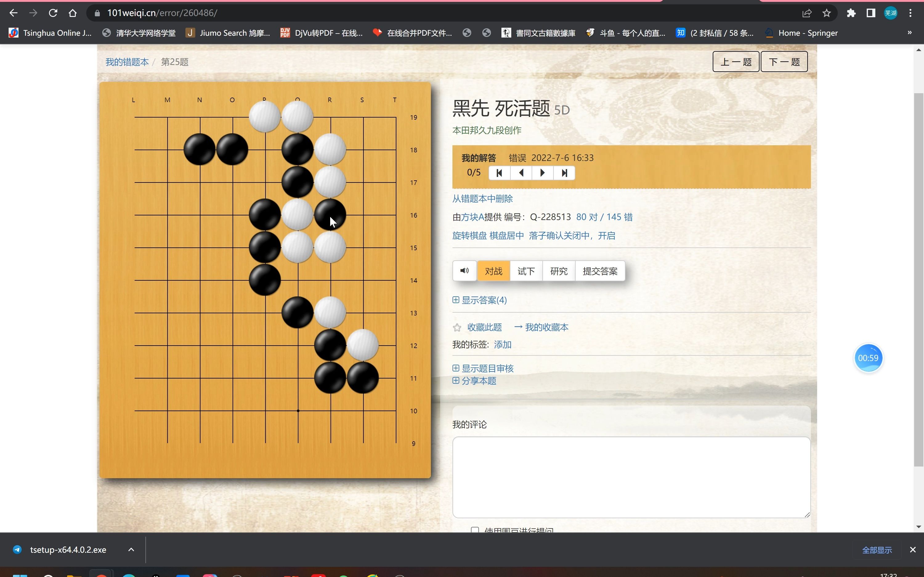Click the go-to-last-move icon
Screen dimensions: 924x577
click(x=564, y=173)
